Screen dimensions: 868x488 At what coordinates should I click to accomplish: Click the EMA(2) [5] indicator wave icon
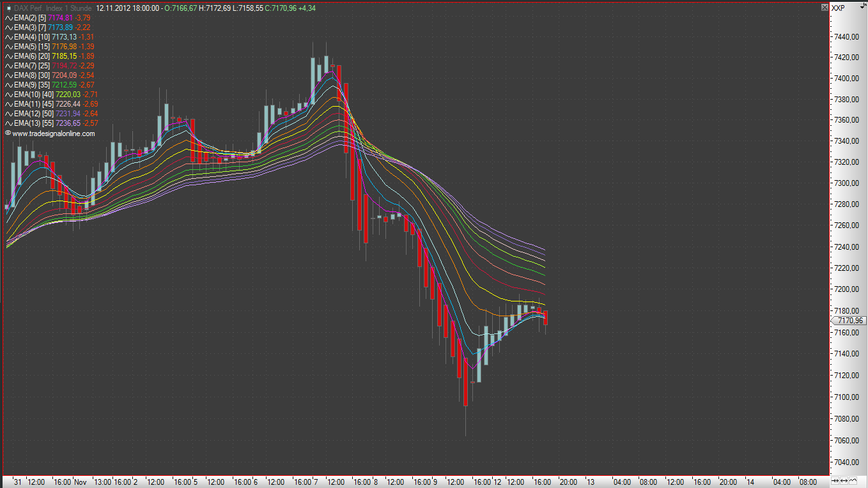click(x=9, y=18)
